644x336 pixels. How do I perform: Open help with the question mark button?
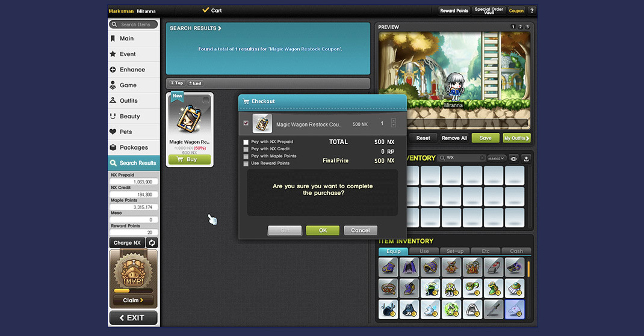click(532, 11)
